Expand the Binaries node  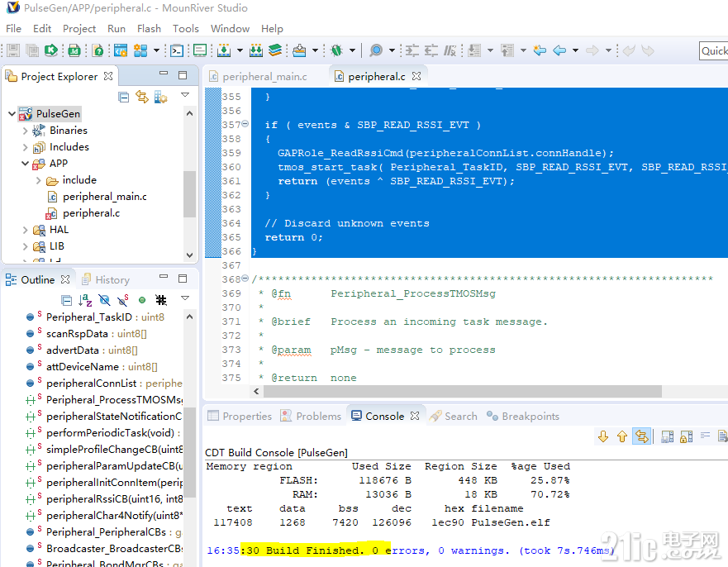tap(25, 131)
